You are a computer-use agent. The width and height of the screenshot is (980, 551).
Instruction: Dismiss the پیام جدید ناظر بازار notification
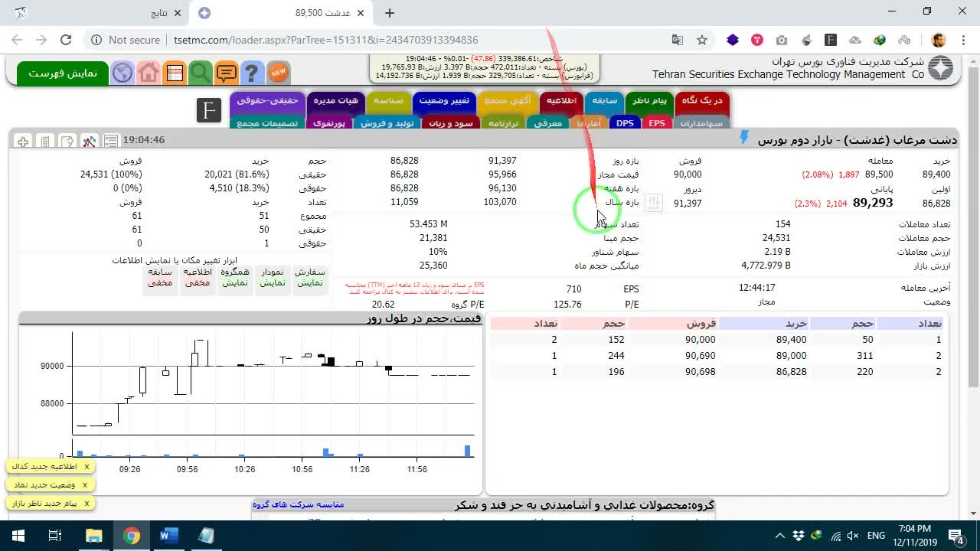(x=87, y=503)
